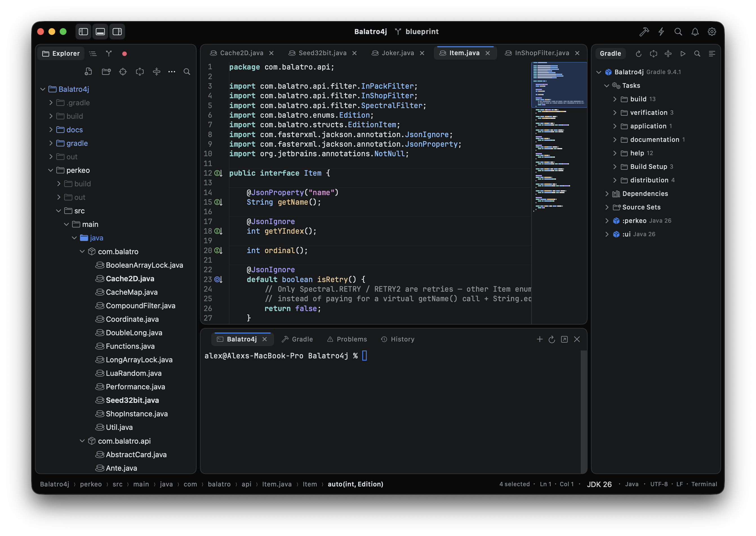
Task: Open global search from title bar
Action: [678, 32]
